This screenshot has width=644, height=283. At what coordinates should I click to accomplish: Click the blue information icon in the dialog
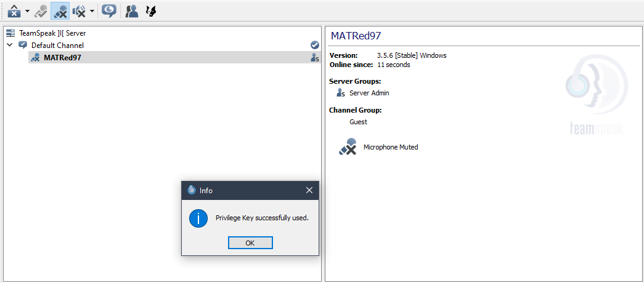coord(198,218)
